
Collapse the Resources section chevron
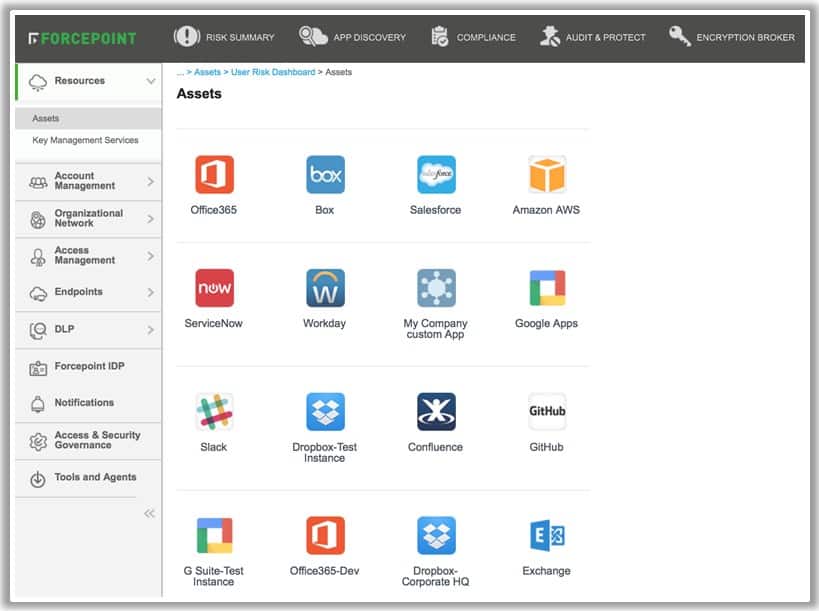pos(151,81)
